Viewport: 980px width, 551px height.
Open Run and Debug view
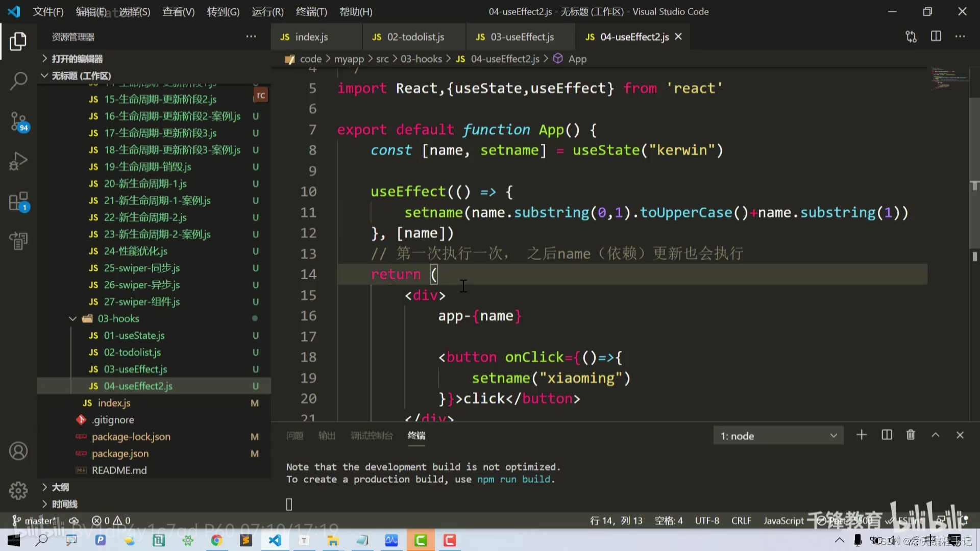(x=18, y=161)
